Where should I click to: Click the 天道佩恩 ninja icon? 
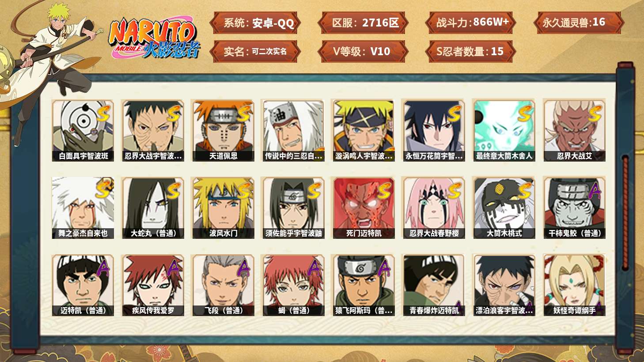point(223,130)
